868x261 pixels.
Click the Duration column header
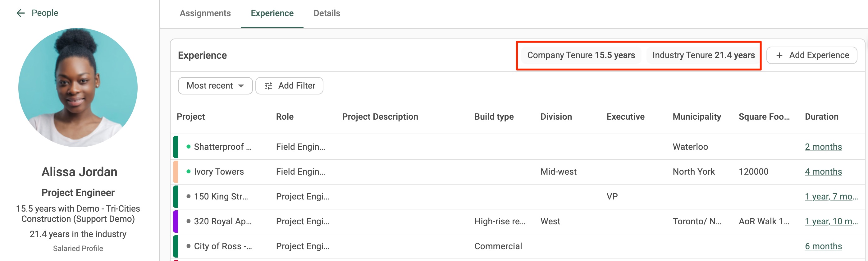tap(821, 117)
